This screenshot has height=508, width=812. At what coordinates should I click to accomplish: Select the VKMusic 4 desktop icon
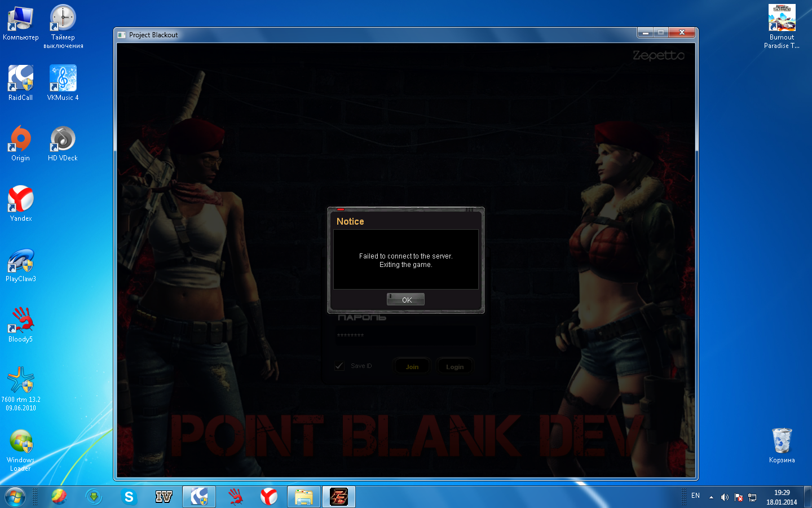point(63,83)
